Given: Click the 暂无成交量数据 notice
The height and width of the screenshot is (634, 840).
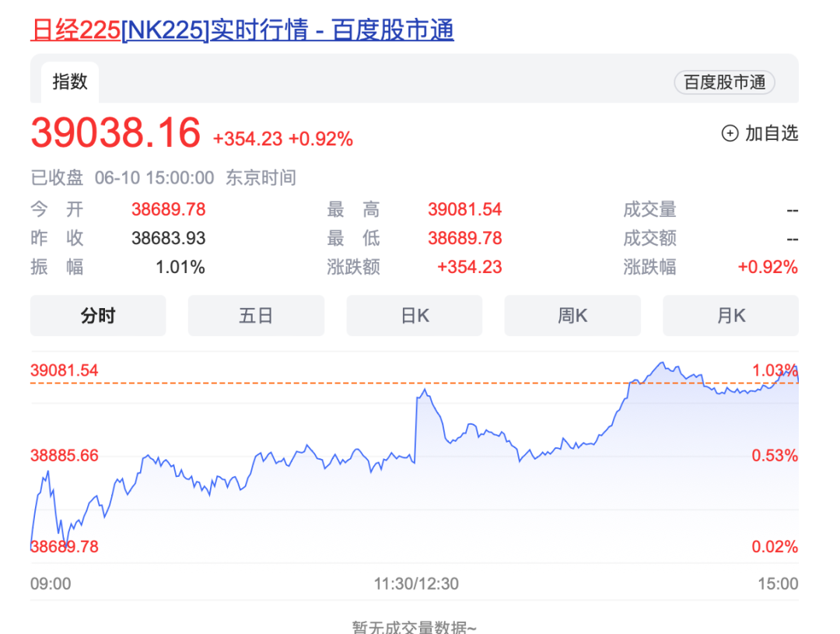Looking at the screenshot, I should coord(414,626).
